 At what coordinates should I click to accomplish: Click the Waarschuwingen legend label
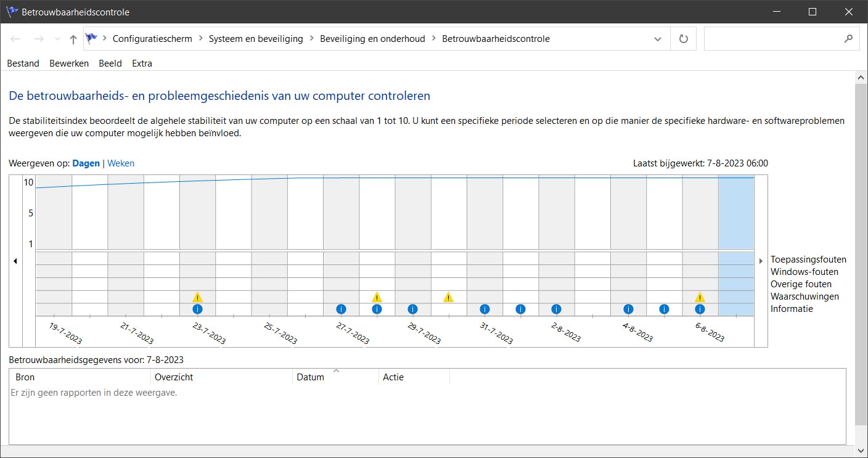(x=805, y=296)
